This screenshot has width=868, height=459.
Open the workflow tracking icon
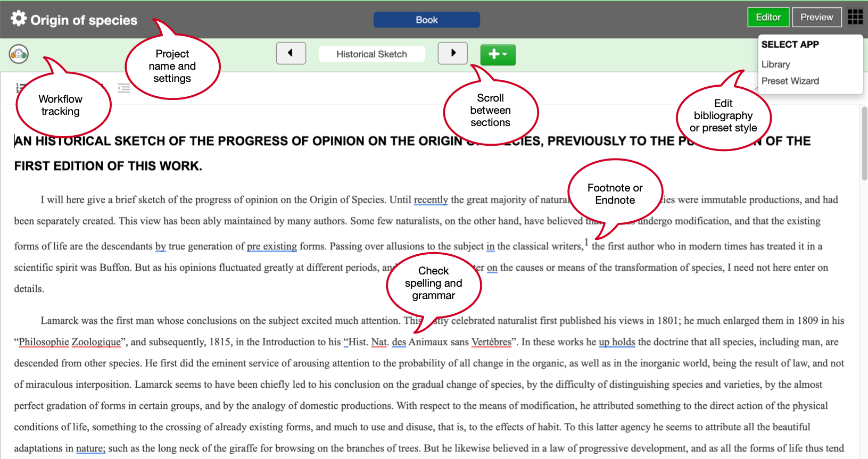pyautogui.click(x=19, y=54)
